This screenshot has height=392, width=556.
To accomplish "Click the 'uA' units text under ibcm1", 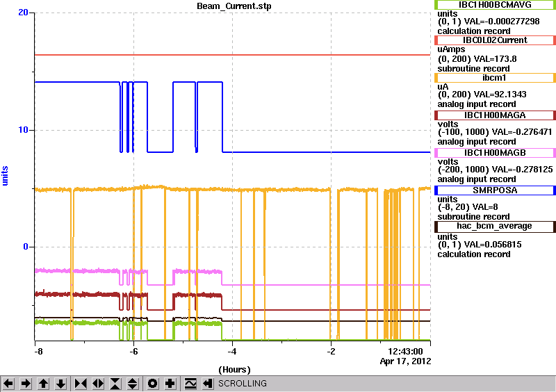I will point(443,87).
